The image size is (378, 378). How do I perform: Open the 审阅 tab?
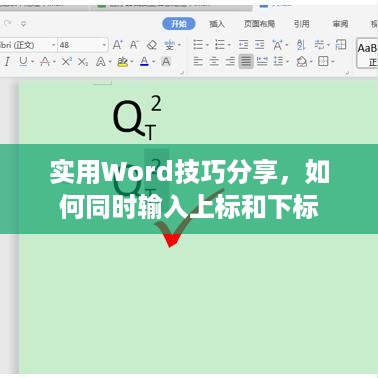tap(340, 24)
